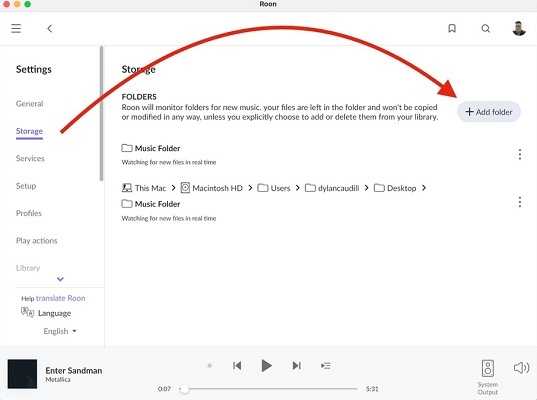Click Enter Sandman track title
This screenshot has height=400, width=537.
click(74, 371)
